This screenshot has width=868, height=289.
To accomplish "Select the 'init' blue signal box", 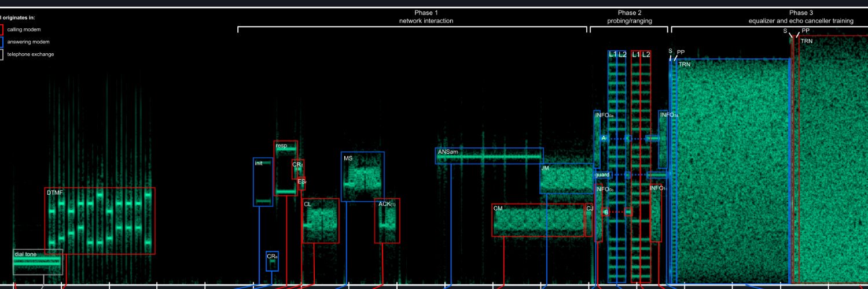I will [x=263, y=182].
